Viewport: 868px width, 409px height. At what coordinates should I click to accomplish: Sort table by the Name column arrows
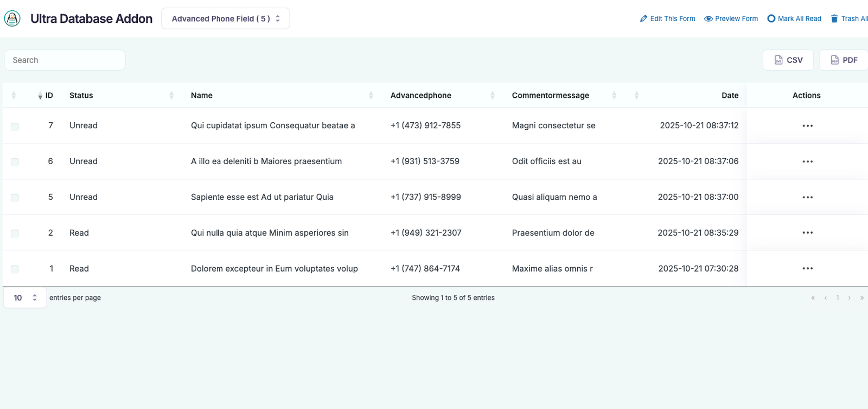(371, 96)
